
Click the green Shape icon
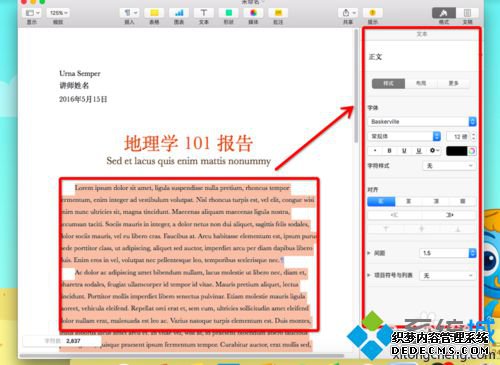[x=228, y=13]
